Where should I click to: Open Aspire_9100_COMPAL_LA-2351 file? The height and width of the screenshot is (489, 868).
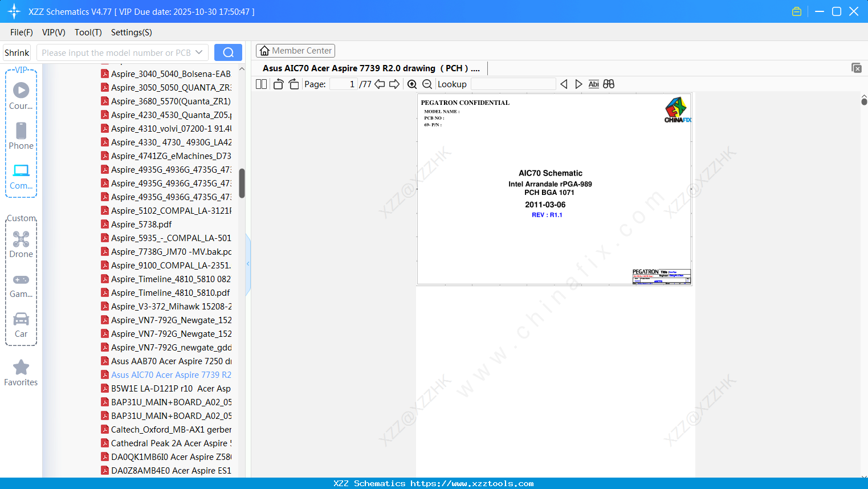click(x=166, y=265)
